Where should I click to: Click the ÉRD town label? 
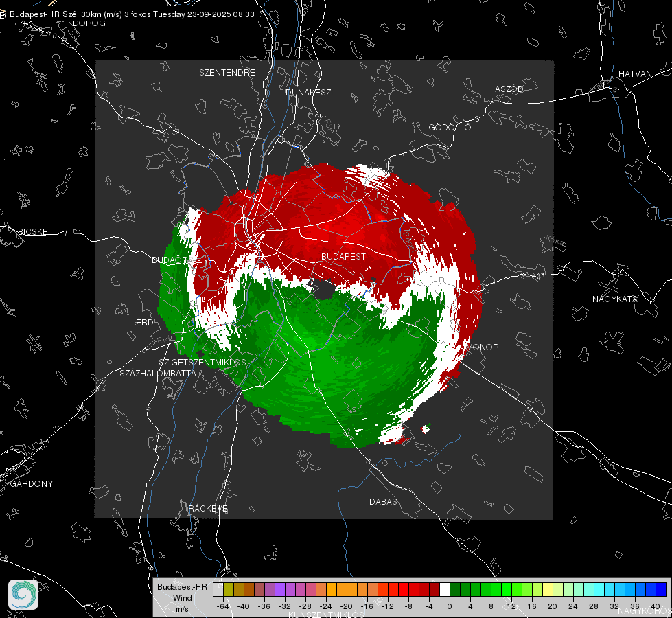tap(144, 323)
